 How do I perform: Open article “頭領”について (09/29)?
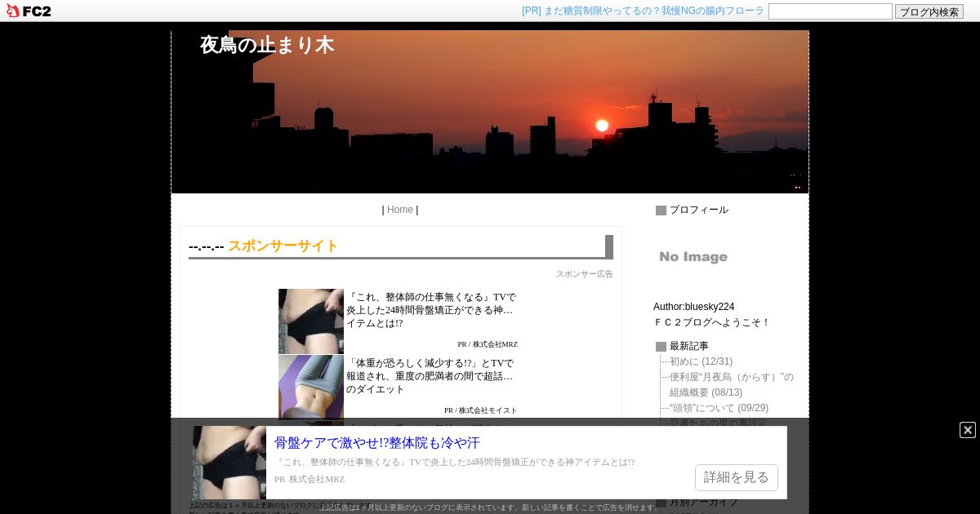[x=719, y=408]
